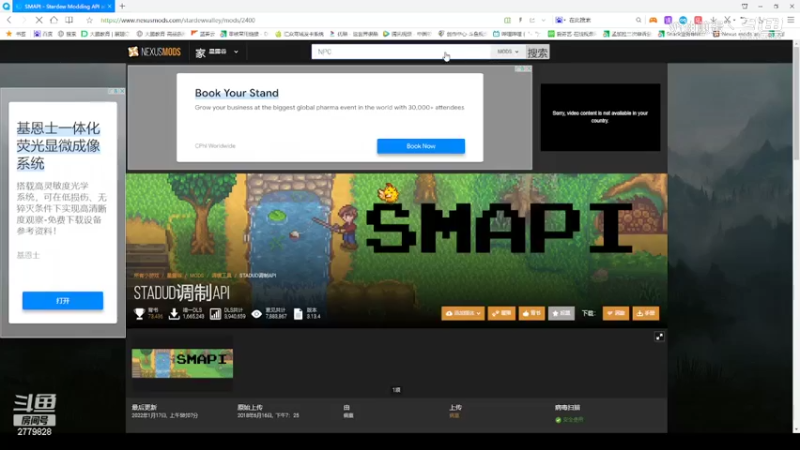
Task: Open the orange uploader profile link
Action: pos(454,416)
